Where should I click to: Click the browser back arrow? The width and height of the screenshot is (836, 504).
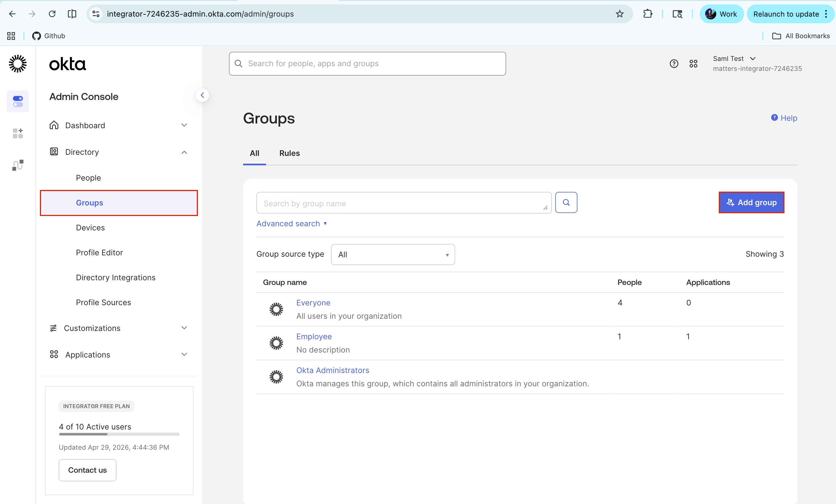(12, 14)
